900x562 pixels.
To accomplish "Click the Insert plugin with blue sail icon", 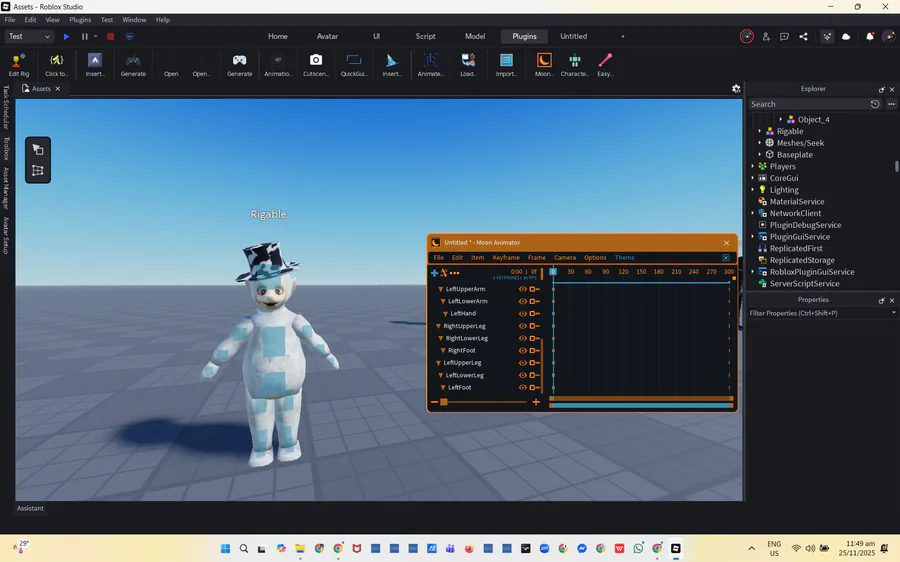I will pyautogui.click(x=392, y=64).
